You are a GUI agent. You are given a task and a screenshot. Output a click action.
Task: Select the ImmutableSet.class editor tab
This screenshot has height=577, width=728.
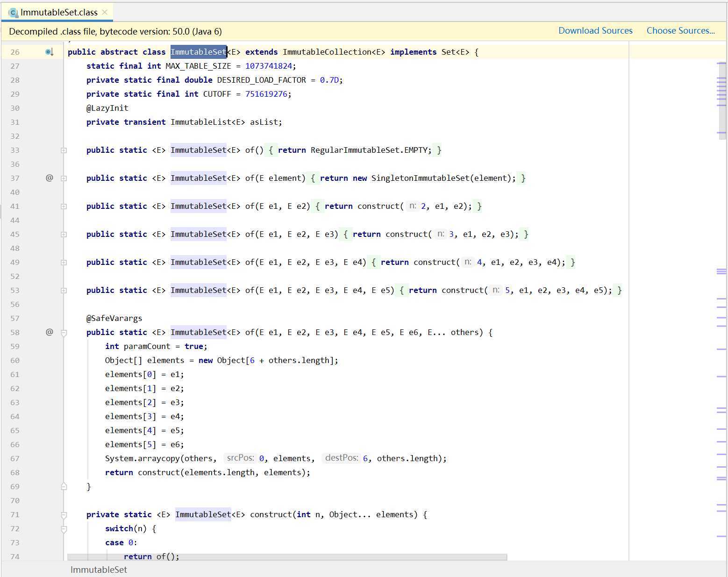point(57,12)
